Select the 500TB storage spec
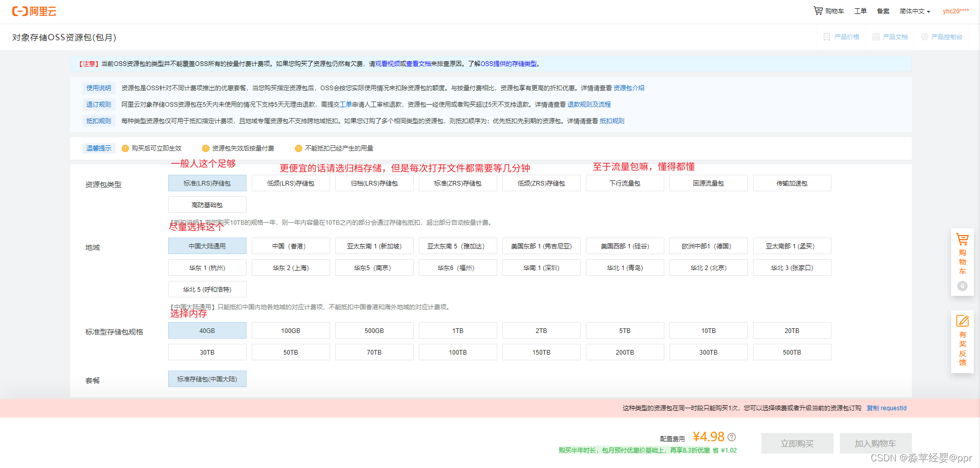The image size is (980, 468). [792, 352]
